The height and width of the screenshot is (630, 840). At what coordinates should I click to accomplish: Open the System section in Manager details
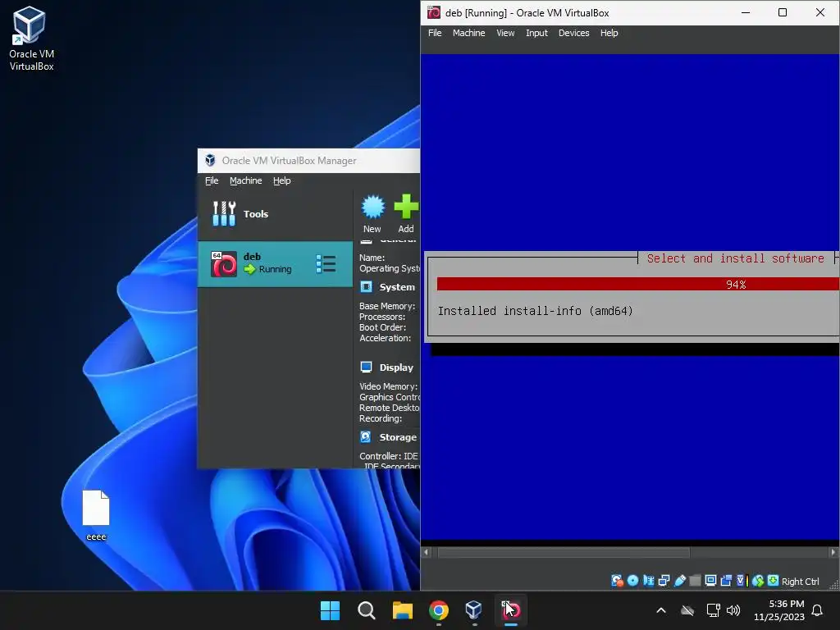point(397,287)
